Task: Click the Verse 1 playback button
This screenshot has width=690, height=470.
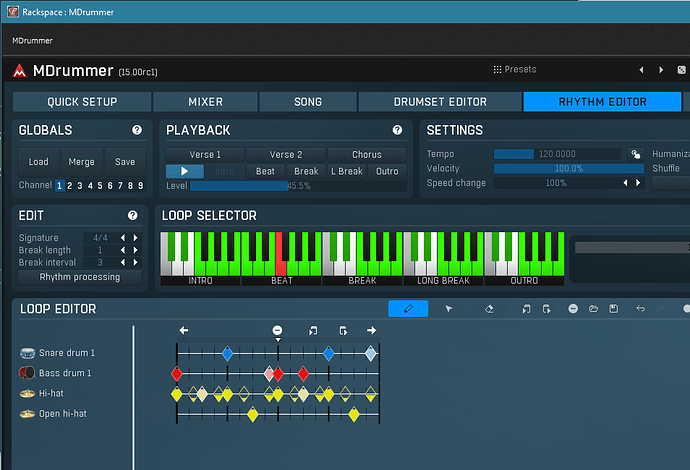Action: pos(205,154)
